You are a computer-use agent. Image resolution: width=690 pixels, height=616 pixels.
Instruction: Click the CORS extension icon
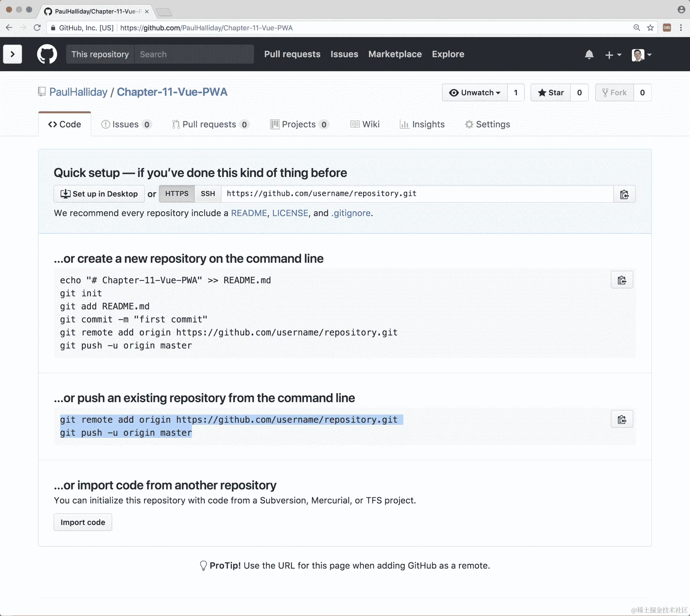tap(667, 28)
